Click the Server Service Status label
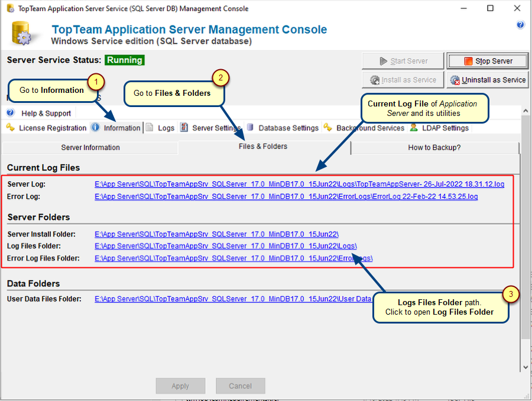This screenshot has width=532, height=401. coord(54,60)
